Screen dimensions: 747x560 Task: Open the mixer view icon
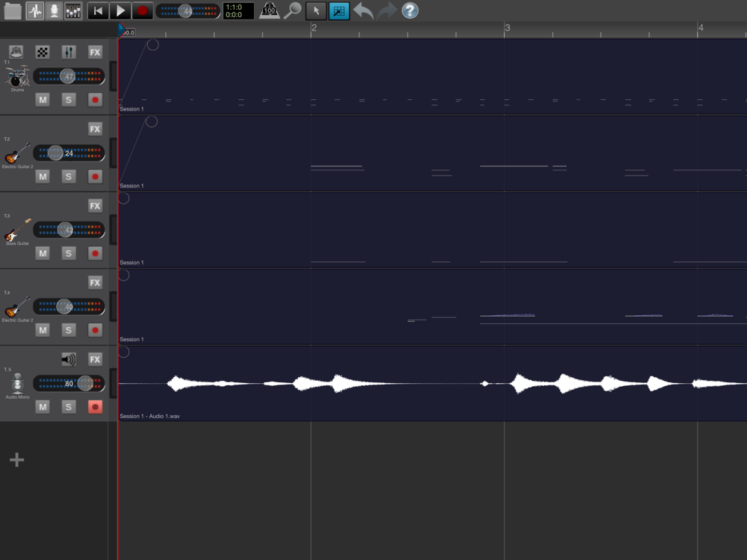click(x=73, y=11)
